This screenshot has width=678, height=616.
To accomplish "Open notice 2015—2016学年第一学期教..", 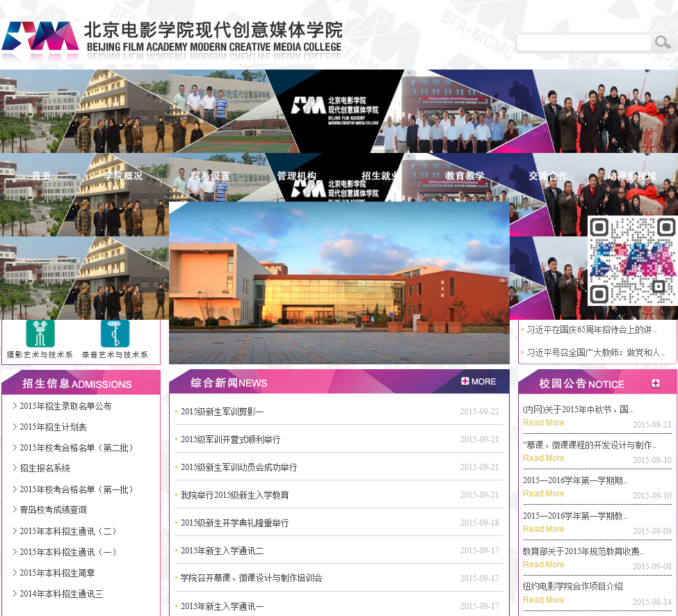I will (574, 516).
